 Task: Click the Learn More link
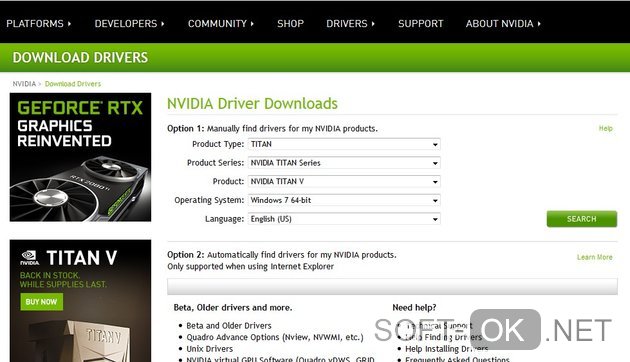click(595, 257)
